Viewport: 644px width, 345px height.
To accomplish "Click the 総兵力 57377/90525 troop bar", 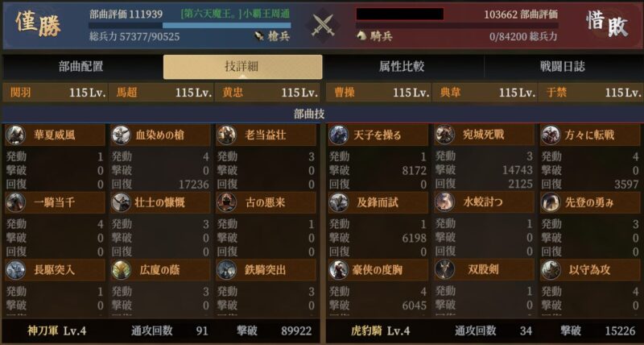I will tap(134, 36).
